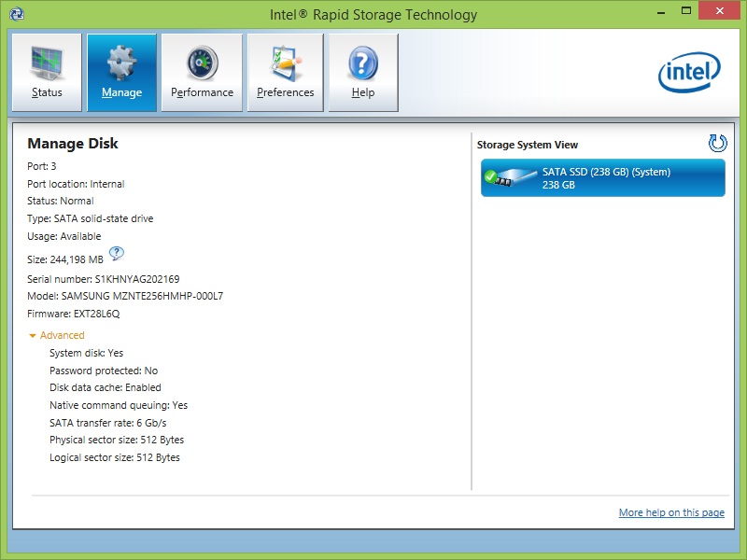Click the Usage: Available line
The image size is (747, 560).
63,236
